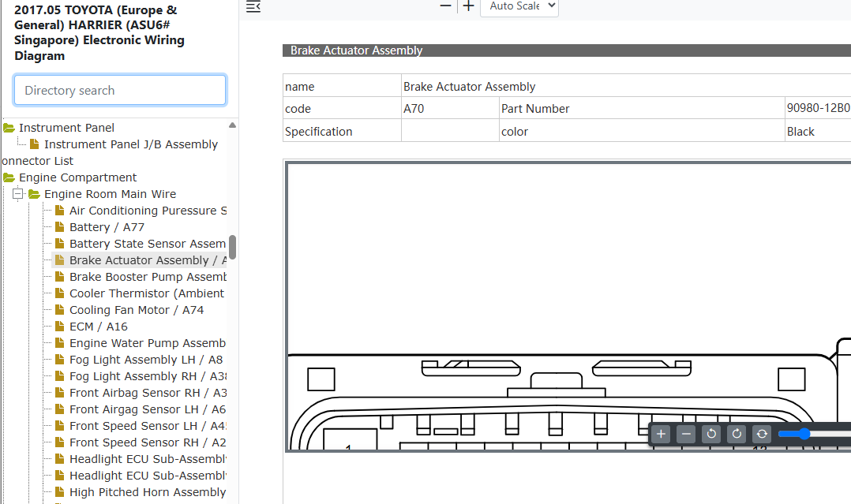Open the Auto Scale dropdown

pos(519,6)
